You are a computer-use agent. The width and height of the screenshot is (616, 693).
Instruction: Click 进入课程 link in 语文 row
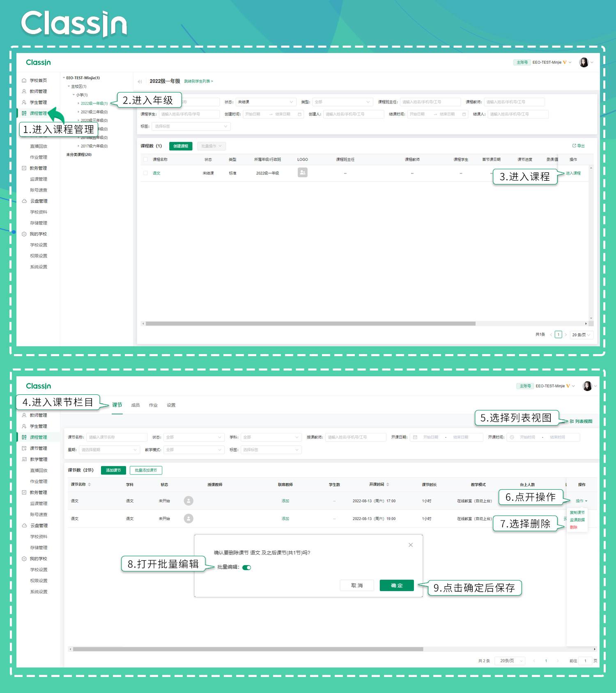tap(573, 173)
